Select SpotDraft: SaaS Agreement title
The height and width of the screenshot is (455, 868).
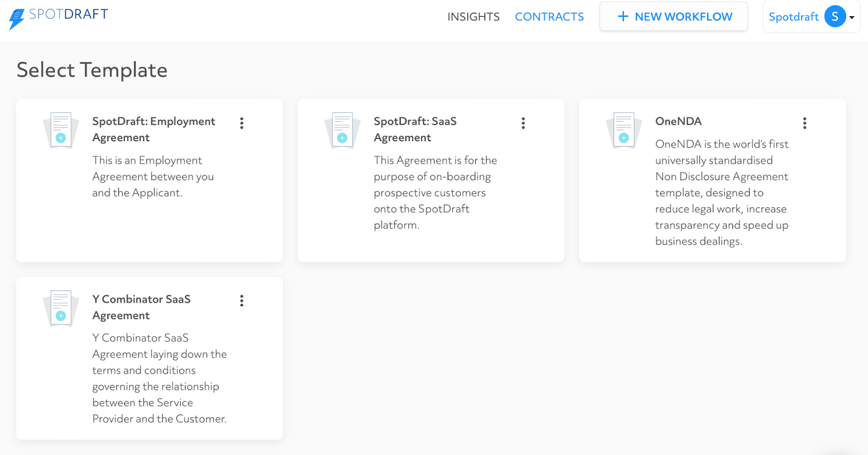click(415, 129)
